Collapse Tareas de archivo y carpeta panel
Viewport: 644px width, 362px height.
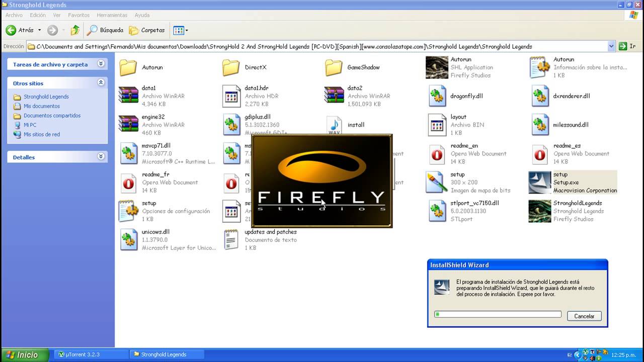tap(101, 64)
